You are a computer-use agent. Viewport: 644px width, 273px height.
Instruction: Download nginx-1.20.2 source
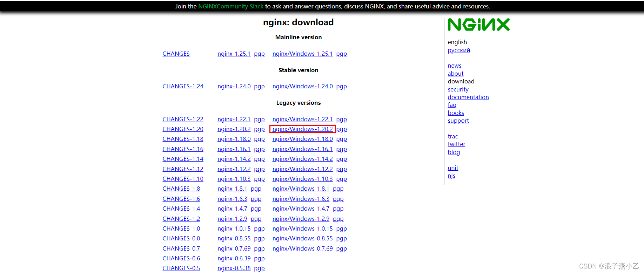234,129
